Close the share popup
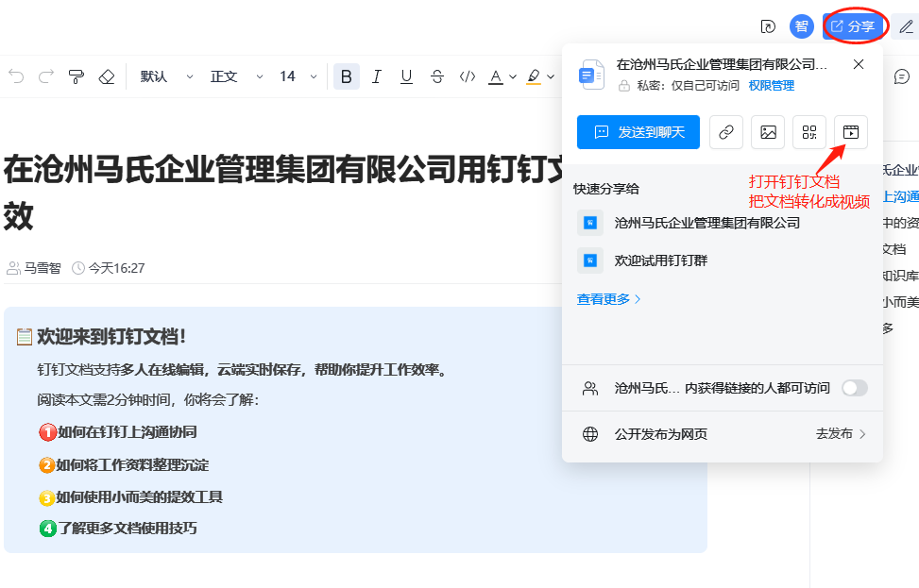The image size is (919, 588). click(x=859, y=64)
